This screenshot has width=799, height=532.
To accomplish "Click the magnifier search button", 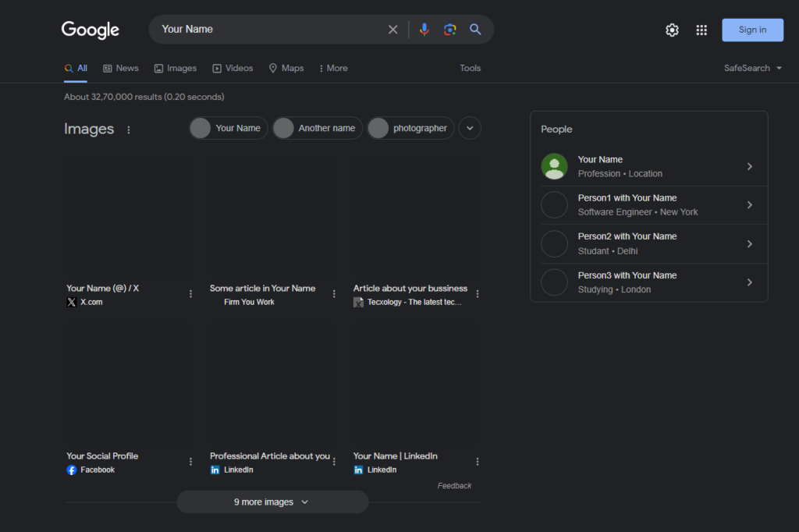I will tap(475, 30).
